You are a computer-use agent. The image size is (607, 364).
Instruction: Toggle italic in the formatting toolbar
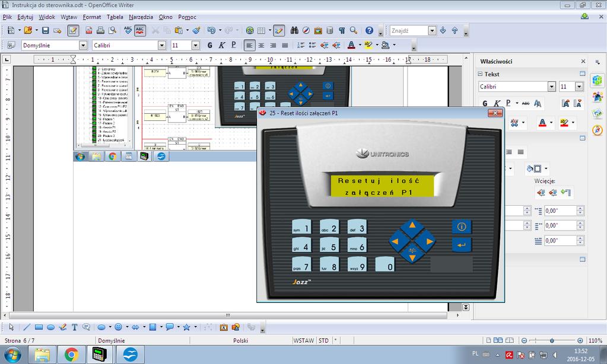click(222, 45)
